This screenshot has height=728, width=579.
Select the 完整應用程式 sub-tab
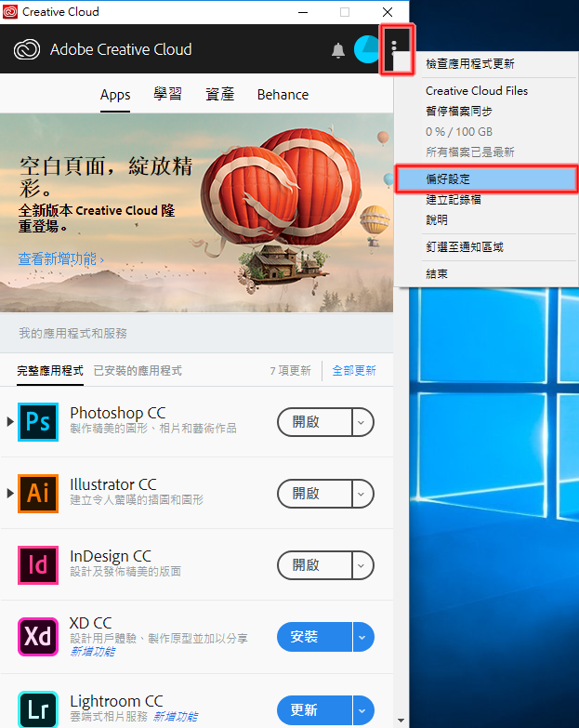point(50,370)
